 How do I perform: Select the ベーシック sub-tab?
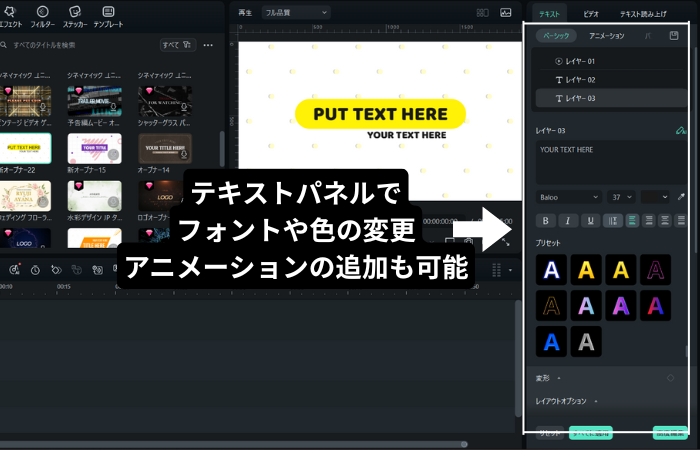556,36
